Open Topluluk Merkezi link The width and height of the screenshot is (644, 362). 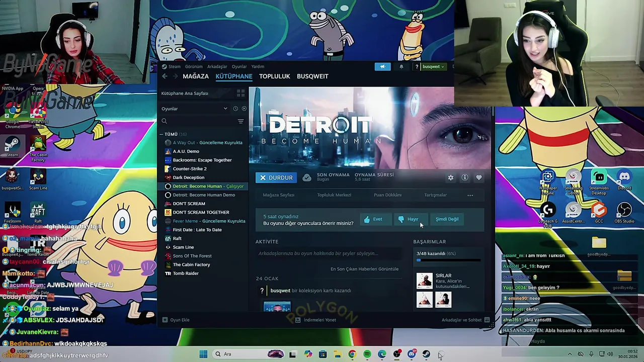point(334,195)
